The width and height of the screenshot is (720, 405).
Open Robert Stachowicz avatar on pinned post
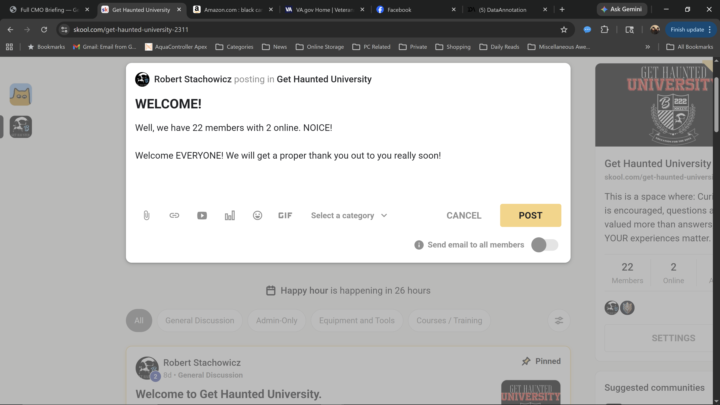(147, 368)
